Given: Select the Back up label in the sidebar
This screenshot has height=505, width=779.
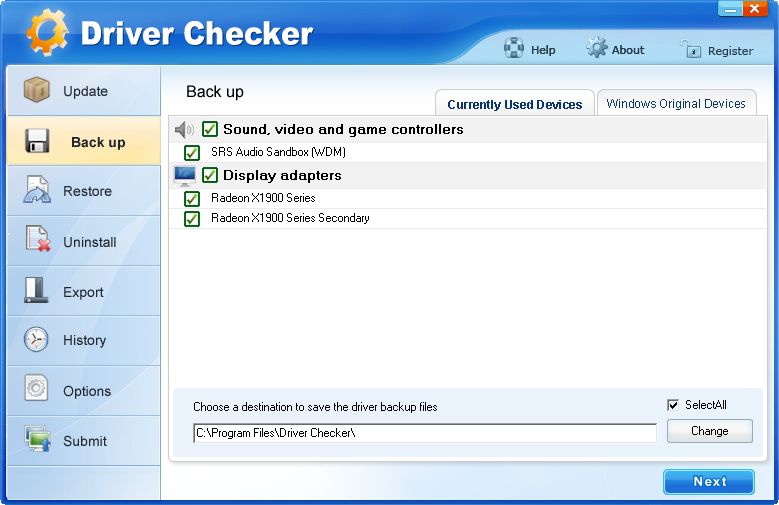Looking at the screenshot, I should click(98, 142).
